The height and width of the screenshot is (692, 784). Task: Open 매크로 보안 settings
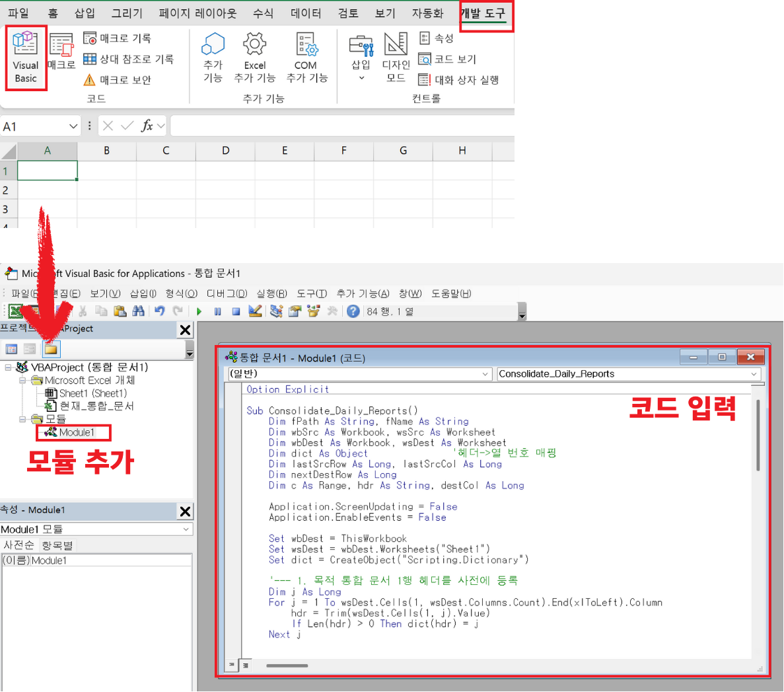[117, 79]
